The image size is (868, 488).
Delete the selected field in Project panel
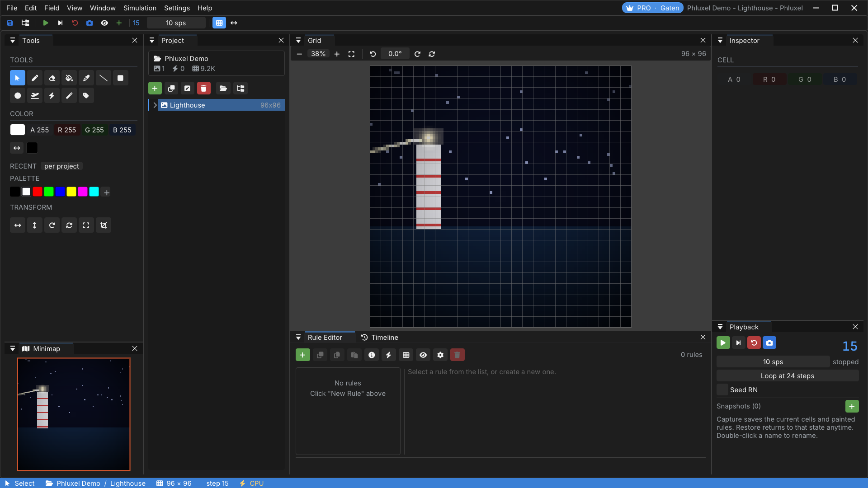click(204, 89)
